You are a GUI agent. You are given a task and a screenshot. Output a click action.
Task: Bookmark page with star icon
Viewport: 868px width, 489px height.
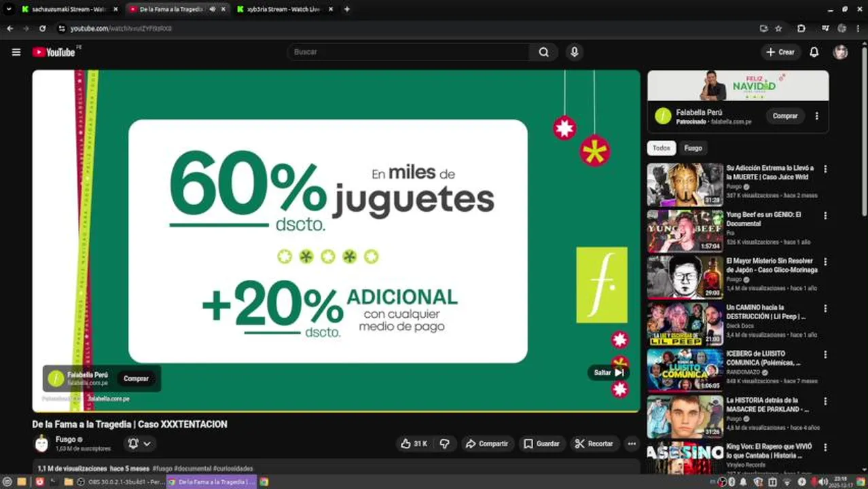(x=778, y=29)
